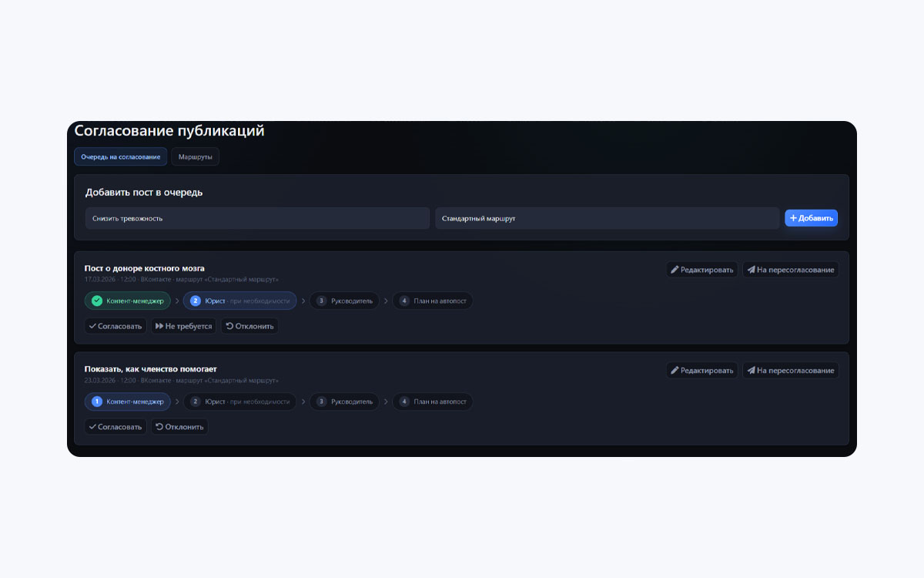Send the bone marrow donor post «На пересогласование»

[x=790, y=270]
